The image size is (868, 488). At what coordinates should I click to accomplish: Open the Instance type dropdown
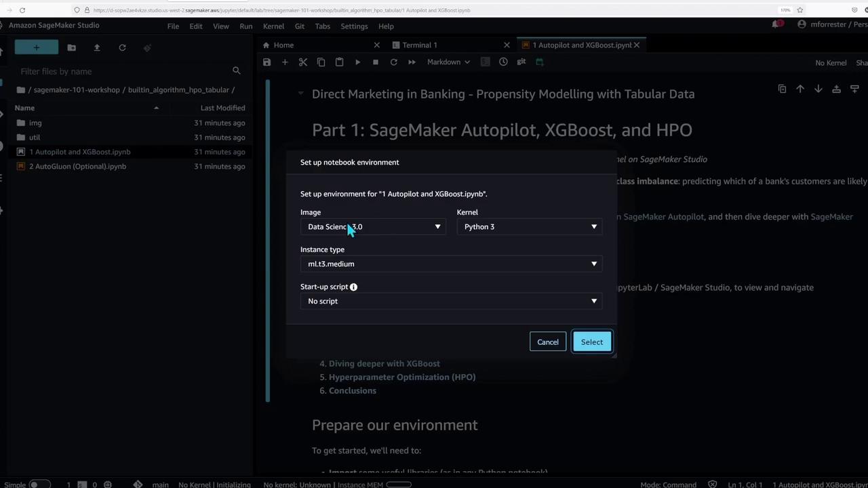[x=452, y=264]
